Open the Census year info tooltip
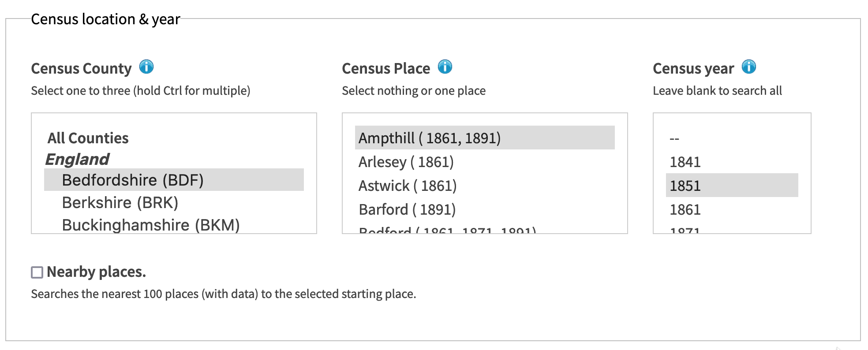This screenshot has width=868, height=350. coord(749,67)
